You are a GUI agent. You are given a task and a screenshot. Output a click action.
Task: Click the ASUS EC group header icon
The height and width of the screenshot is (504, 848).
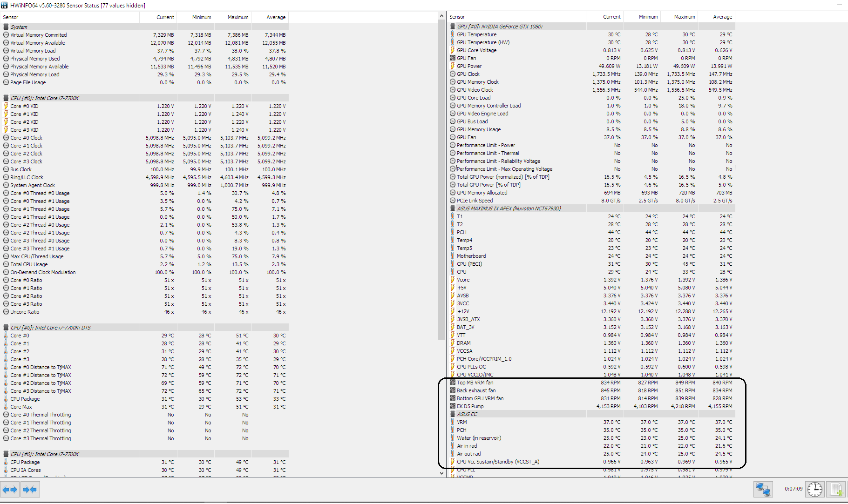point(453,414)
